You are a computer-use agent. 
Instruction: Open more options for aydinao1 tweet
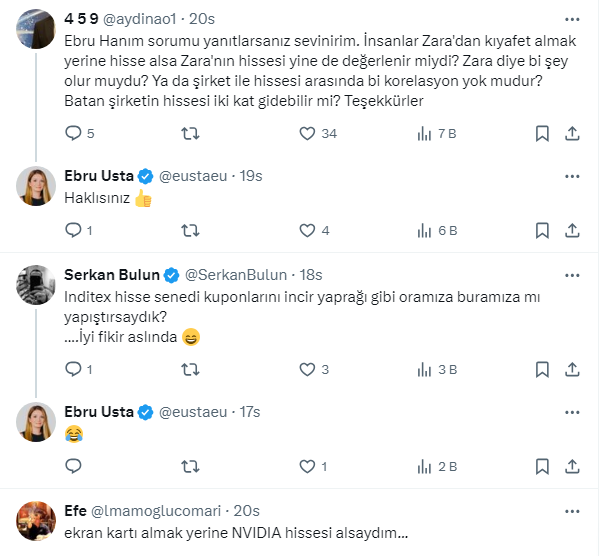point(572,19)
